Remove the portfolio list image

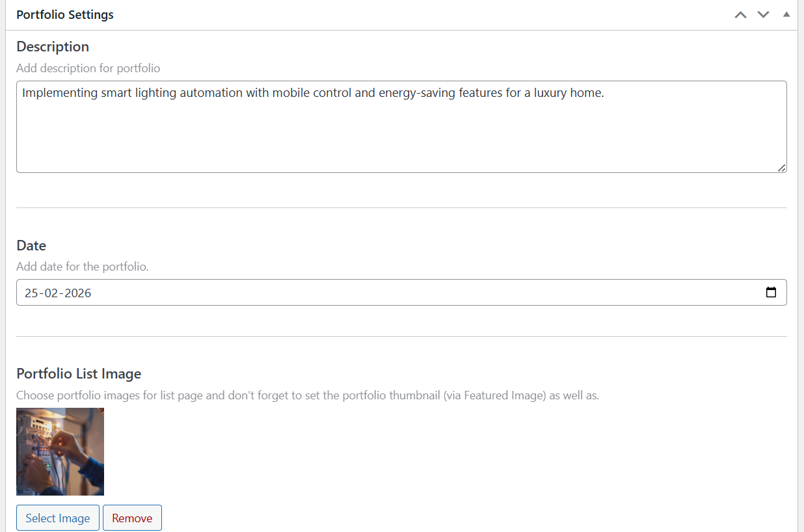tap(132, 518)
